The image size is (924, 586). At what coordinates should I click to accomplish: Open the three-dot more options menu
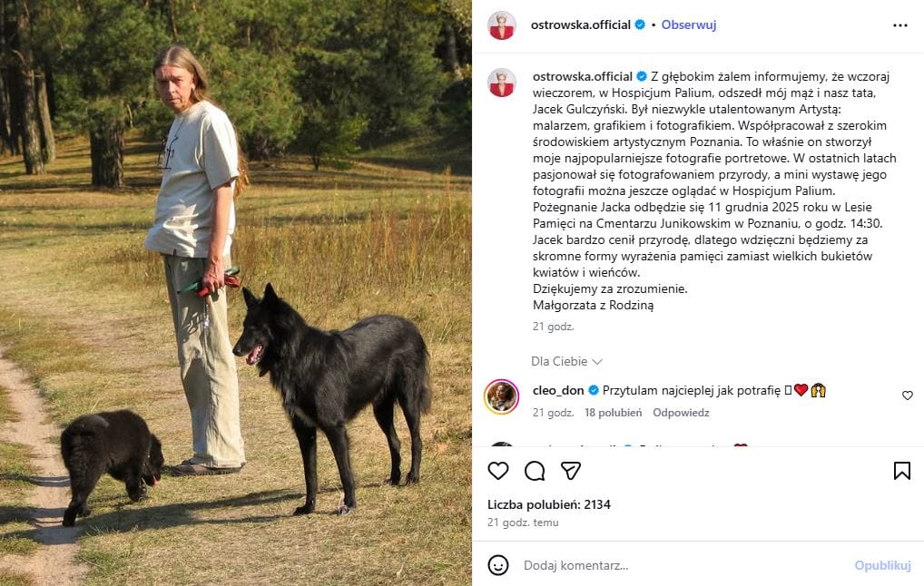tap(899, 25)
